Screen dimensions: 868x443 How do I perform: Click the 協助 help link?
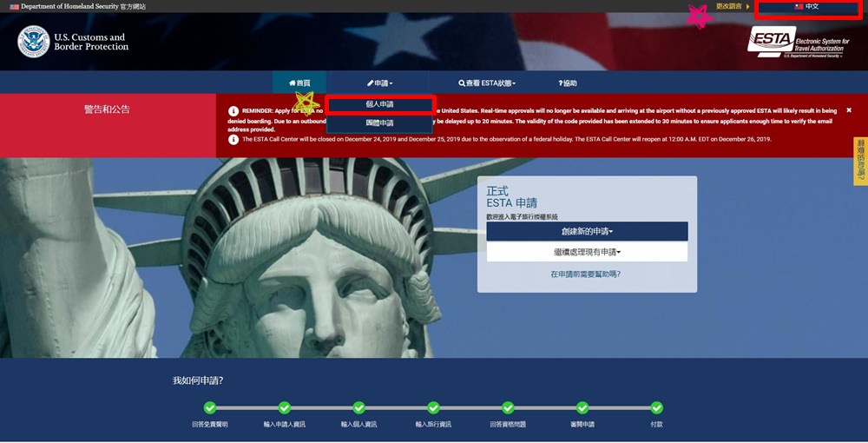click(x=566, y=83)
